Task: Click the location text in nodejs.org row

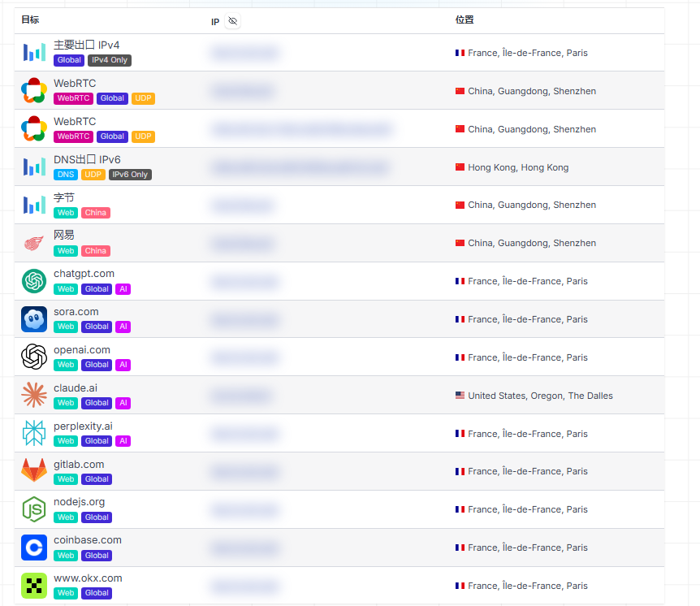Action: (528, 509)
